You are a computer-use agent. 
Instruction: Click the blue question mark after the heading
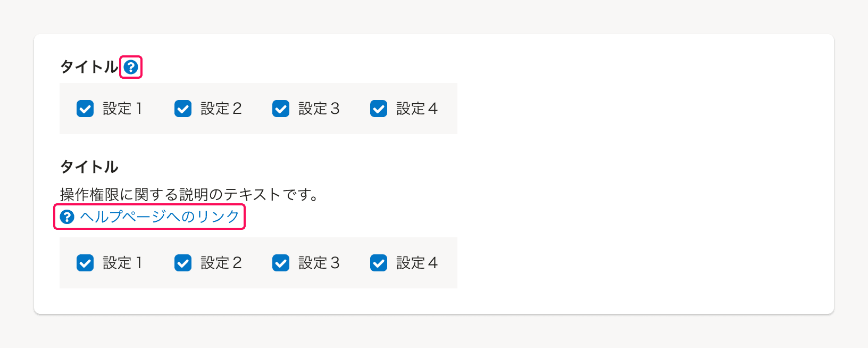coord(131,68)
